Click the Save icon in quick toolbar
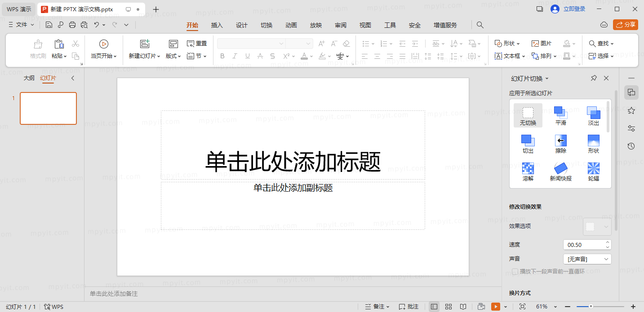Image resolution: width=644 pixels, height=312 pixels. pyautogui.click(x=49, y=25)
